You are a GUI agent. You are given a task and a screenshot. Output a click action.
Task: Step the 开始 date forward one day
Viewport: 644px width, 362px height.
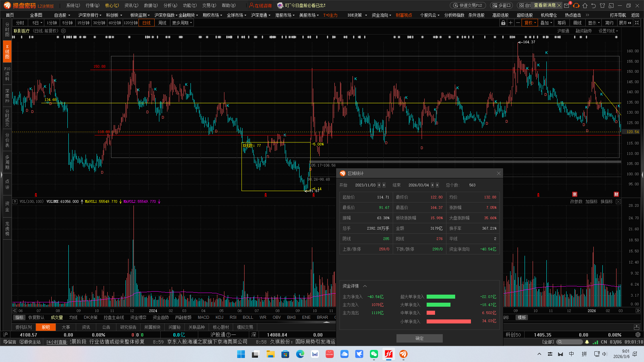tap(384, 185)
